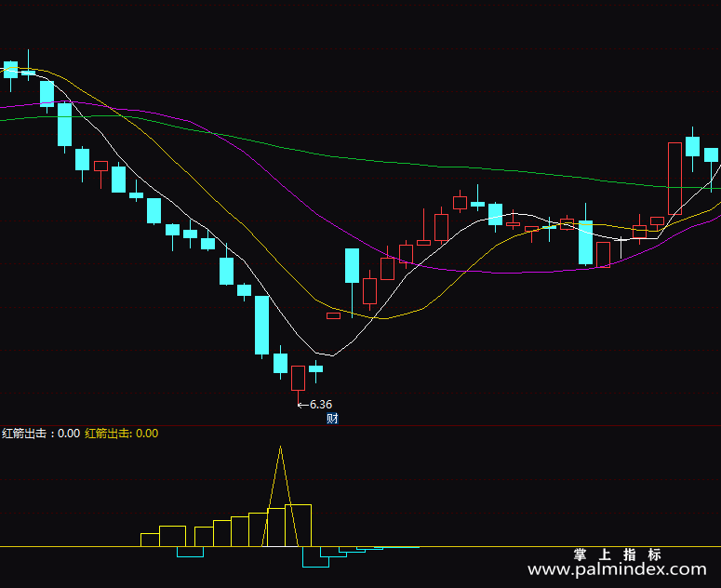The width and height of the screenshot is (721, 588).
Task: Select the white 红箭出击：0.00 indicator label
Action: [41, 434]
